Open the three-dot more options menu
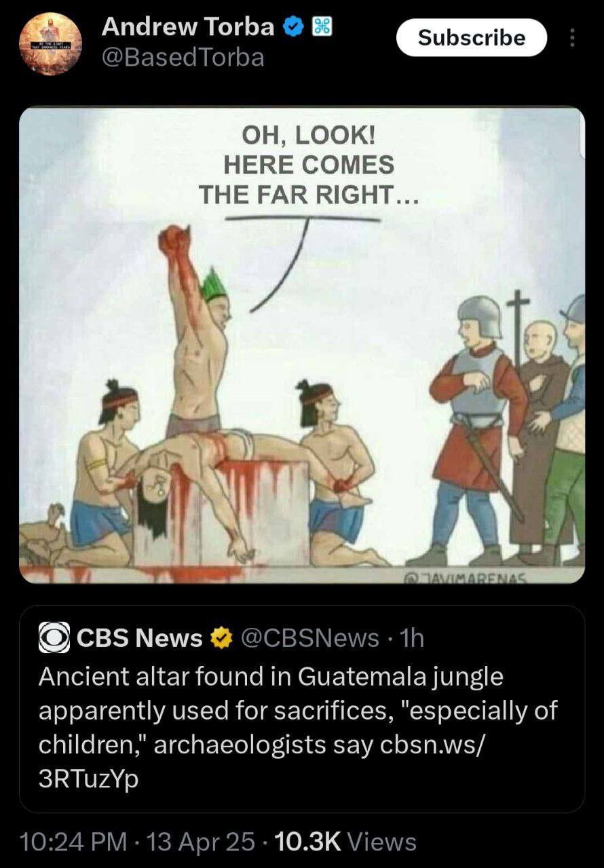Image resolution: width=604 pixels, height=868 pixels. [x=571, y=37]
